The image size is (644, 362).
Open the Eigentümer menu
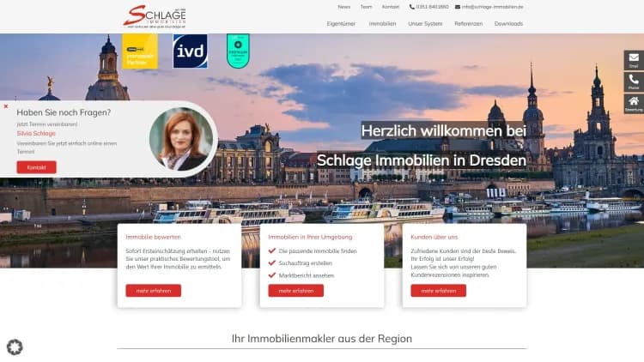coord(341,24)
